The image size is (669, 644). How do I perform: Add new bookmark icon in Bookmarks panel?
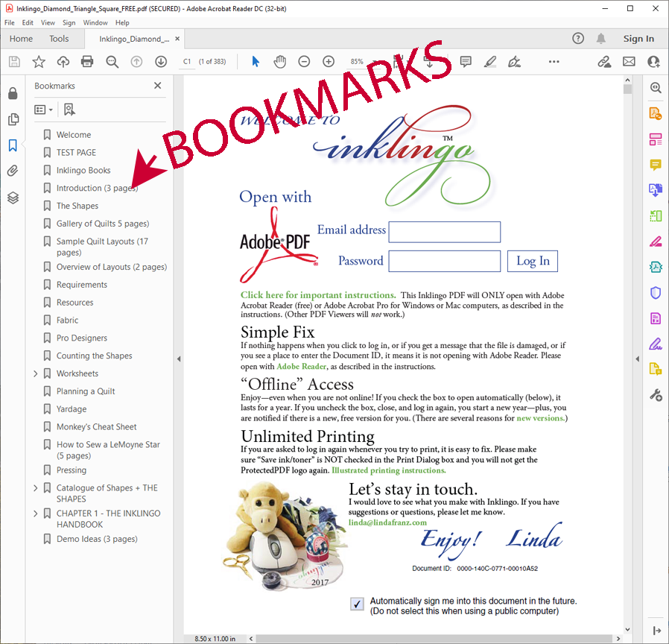pos(69,110)
